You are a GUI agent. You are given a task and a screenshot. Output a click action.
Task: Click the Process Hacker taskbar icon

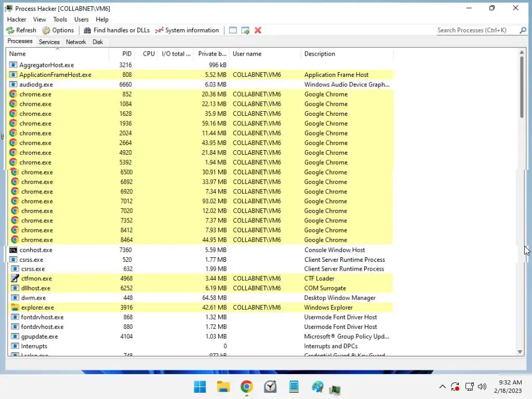point(335,390)
